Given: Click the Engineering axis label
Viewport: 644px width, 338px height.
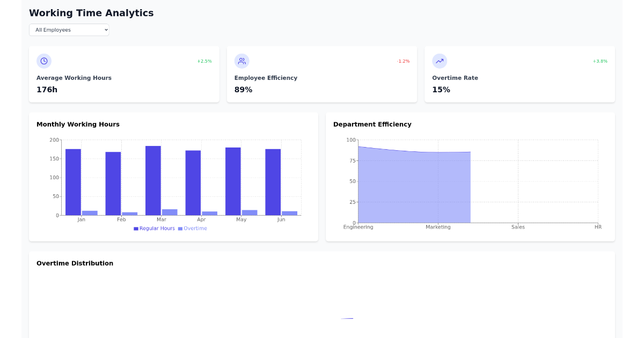Looking at the screenshot, I should [x=358, y=227].
